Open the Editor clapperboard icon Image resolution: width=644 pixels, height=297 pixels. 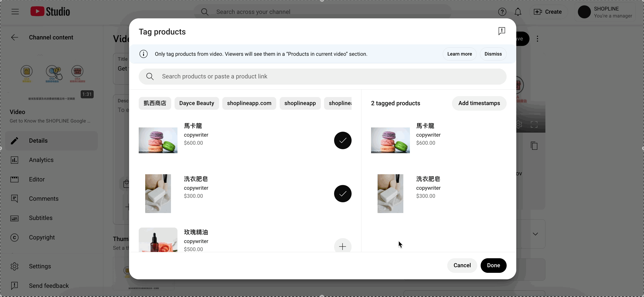[x=15, y=180]
